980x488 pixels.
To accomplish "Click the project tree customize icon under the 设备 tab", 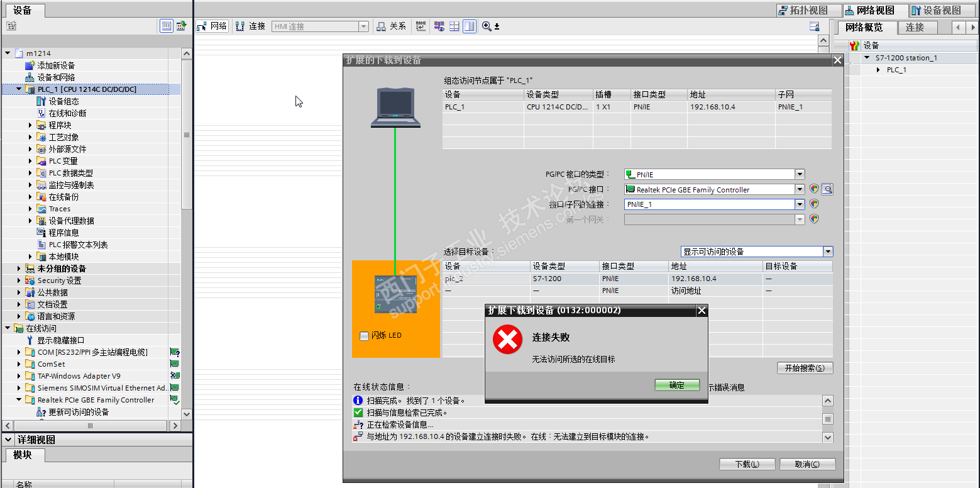I will 11,26.
